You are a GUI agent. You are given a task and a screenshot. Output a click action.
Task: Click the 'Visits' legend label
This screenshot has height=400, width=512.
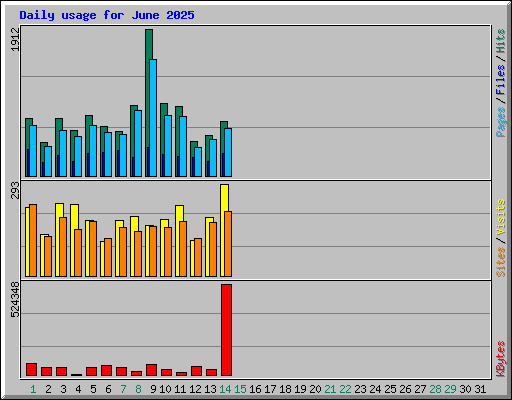tap(500, 218)
